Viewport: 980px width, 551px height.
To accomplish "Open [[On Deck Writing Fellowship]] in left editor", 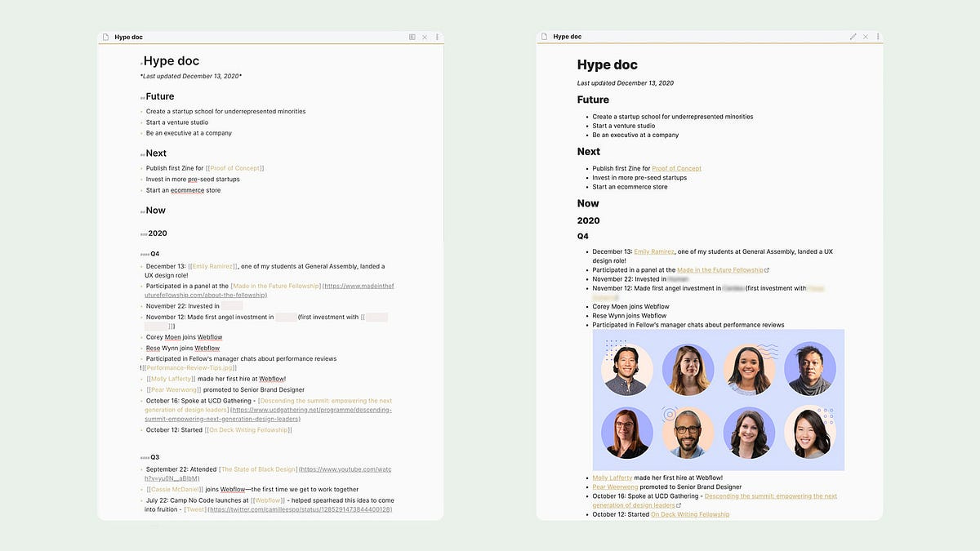I will 248,430.
